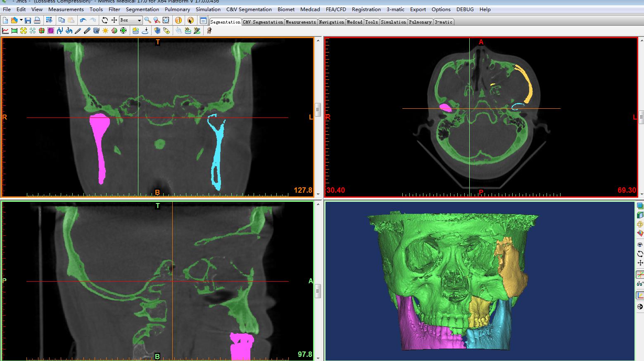Toggle the 3D view reference axes
644x361 pixels.
[640, 295]
